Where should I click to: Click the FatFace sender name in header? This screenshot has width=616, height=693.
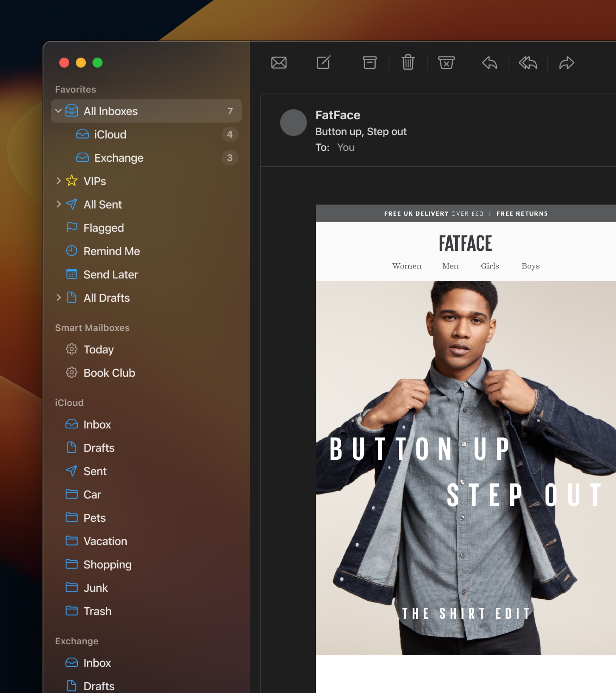(338, 115)
